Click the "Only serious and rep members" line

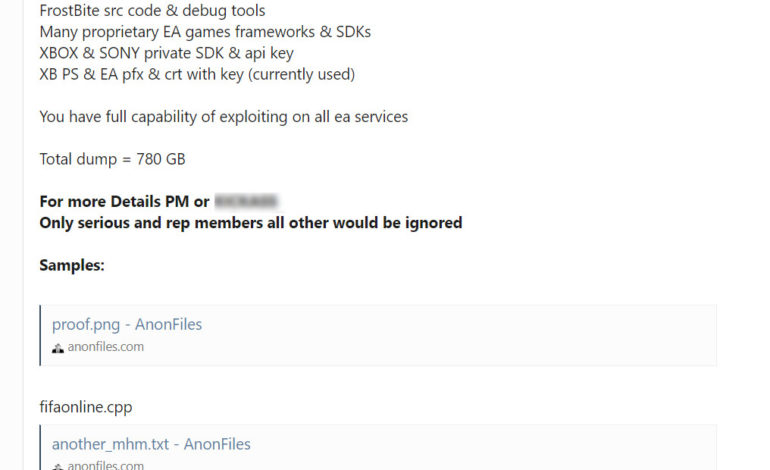(x=250, y=223)
